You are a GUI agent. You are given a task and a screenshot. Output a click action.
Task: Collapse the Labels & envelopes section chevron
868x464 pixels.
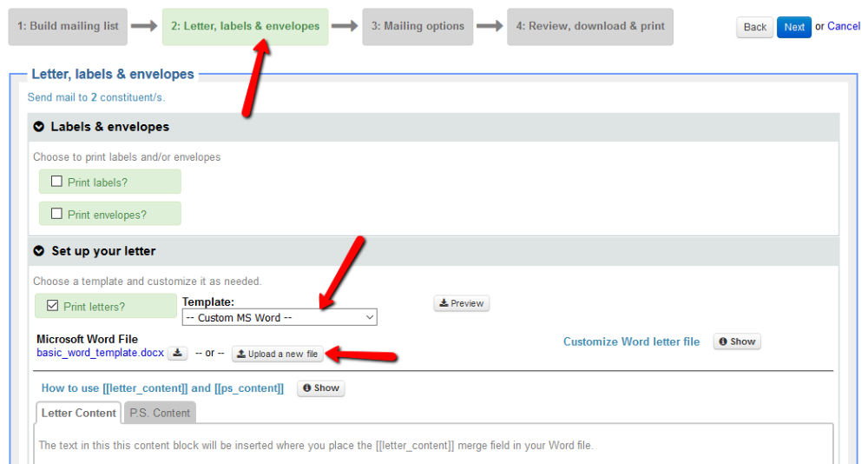[39, 127]
